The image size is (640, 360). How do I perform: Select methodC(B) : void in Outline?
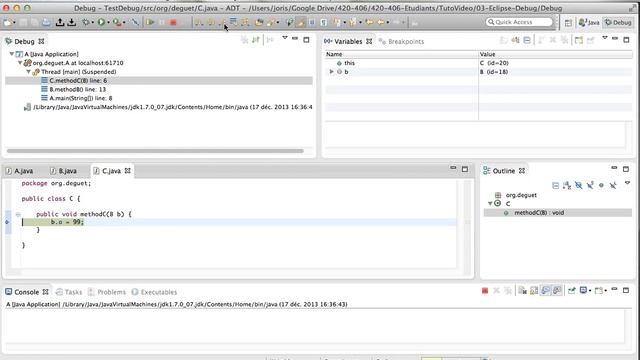tap(558, 213)
